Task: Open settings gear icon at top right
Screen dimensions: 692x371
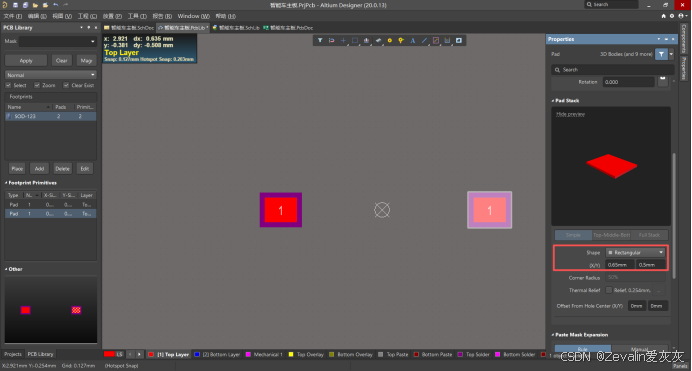Action: click(672, 16)
